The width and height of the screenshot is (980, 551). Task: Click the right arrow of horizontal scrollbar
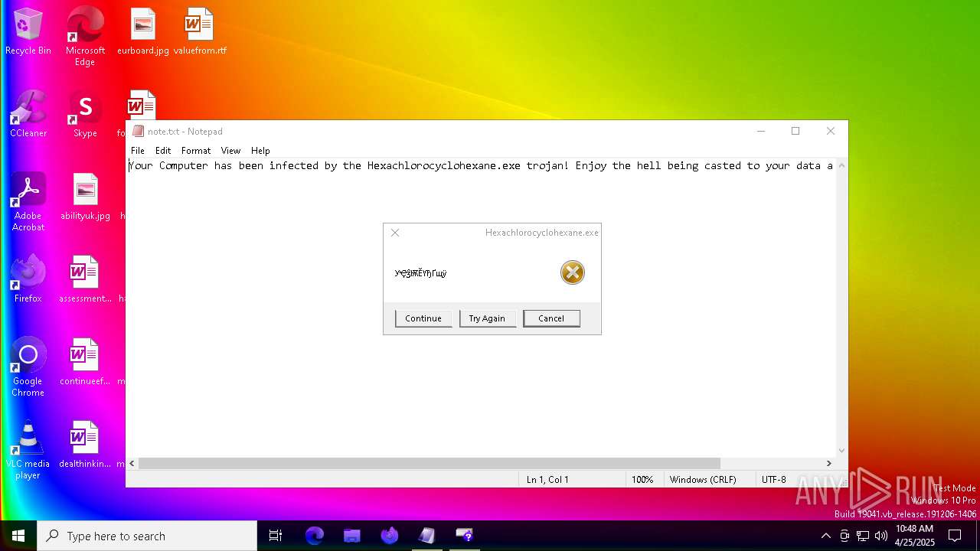[x=828, y=463]
